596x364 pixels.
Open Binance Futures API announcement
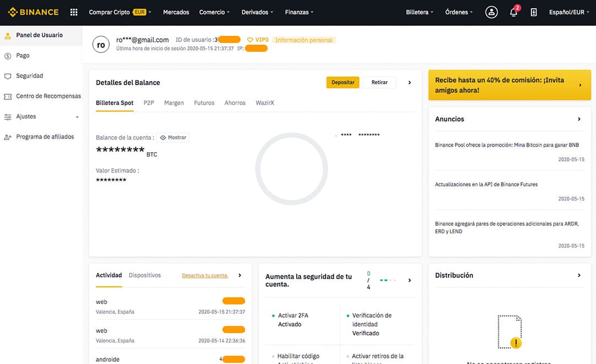486,184
